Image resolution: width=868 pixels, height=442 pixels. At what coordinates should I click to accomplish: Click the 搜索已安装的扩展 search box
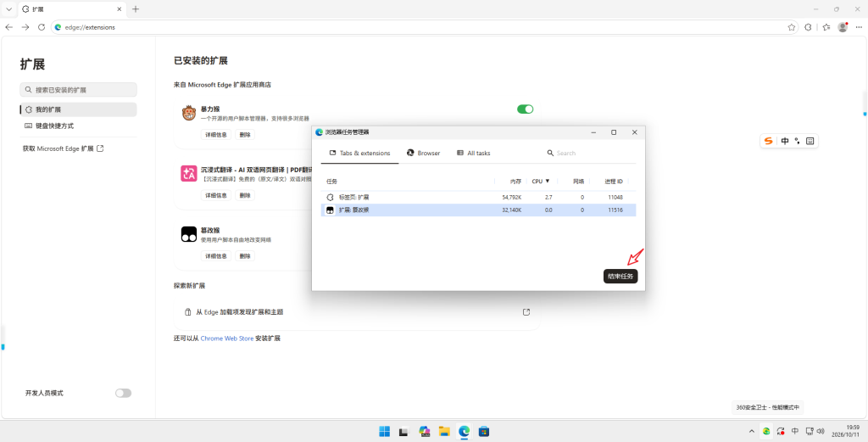(x=78, y=90)
